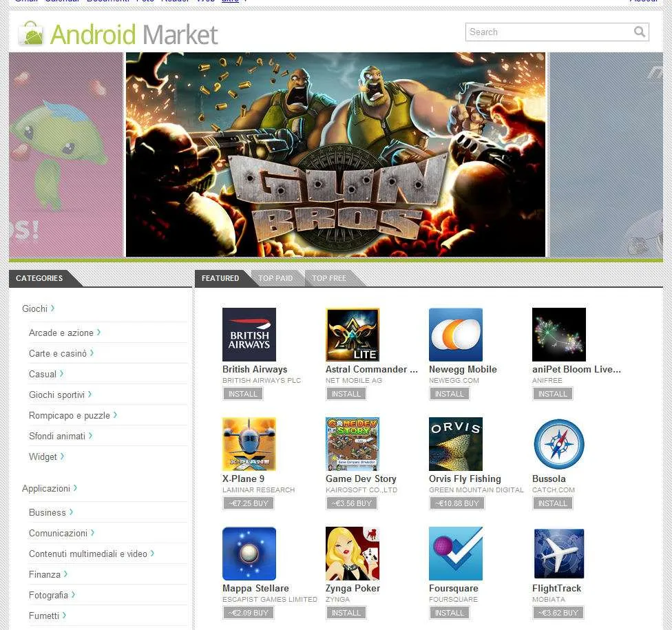672x630 pixels.
Task: Open the British Airways app icon
Action: 249,335
